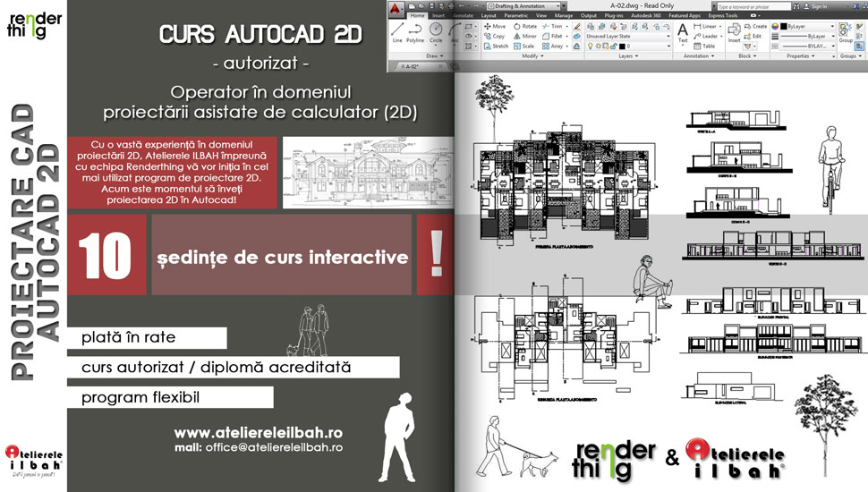
Task: Click the Create block button
Action: pos(755,27)
